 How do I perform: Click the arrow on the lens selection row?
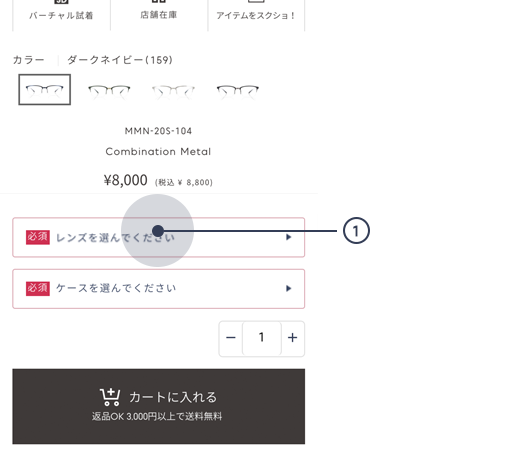click(289, 237)
